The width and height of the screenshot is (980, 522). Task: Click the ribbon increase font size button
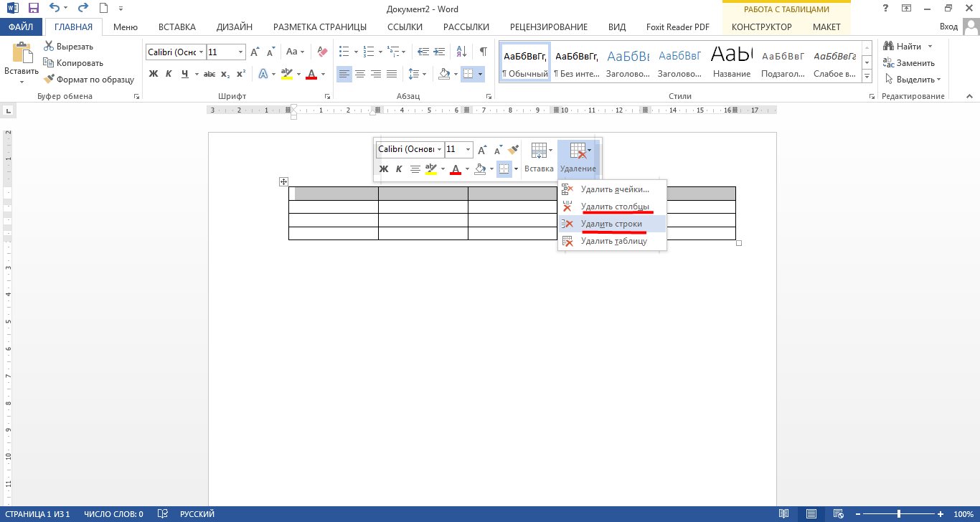pyautogui.click(x=255, y=52)
